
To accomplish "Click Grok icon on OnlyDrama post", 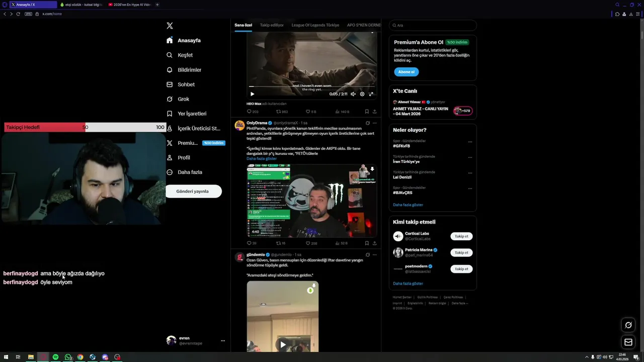I will 368,123.
